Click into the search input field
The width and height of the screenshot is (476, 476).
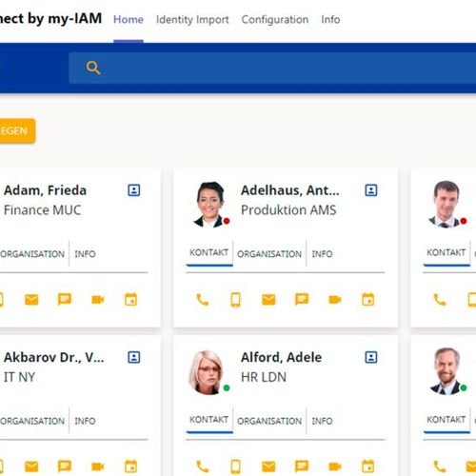(272, 68)
